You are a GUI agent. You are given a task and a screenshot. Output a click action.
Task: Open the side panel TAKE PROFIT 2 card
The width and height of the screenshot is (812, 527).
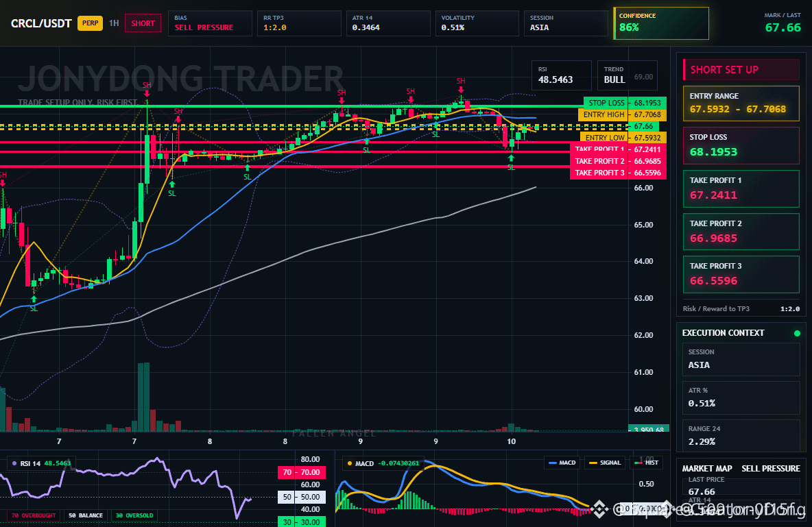coord(741,232)
